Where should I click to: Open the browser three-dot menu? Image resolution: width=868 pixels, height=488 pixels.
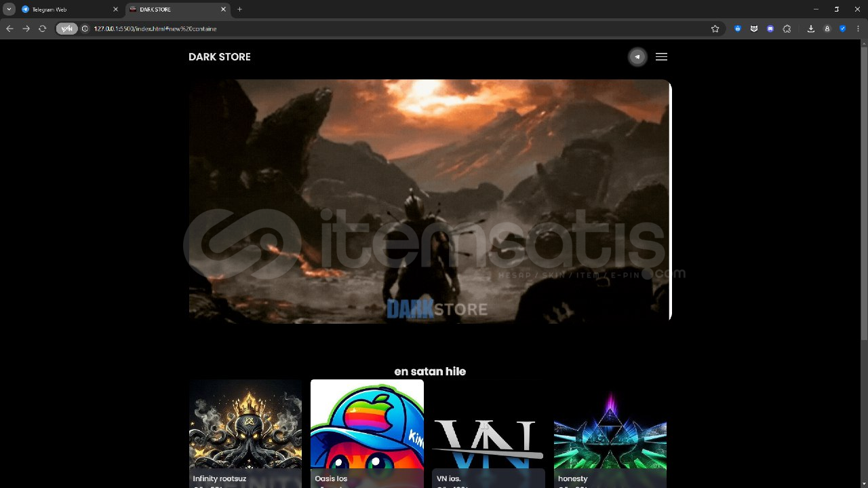[x=859, y=29]
